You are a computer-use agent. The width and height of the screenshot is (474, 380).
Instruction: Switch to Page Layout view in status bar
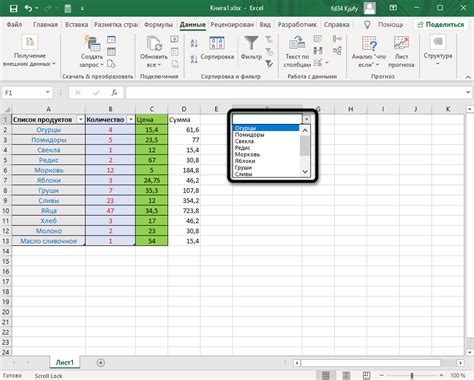click(346, 376)
